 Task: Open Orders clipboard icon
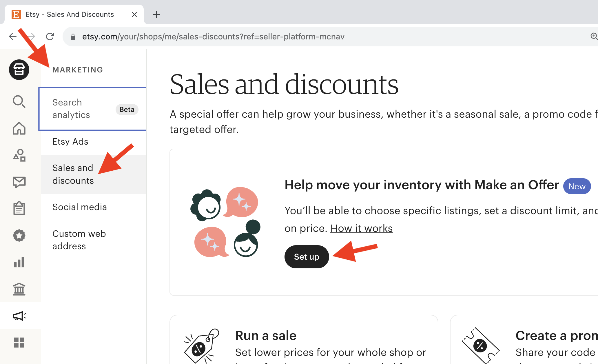point(19,208)
